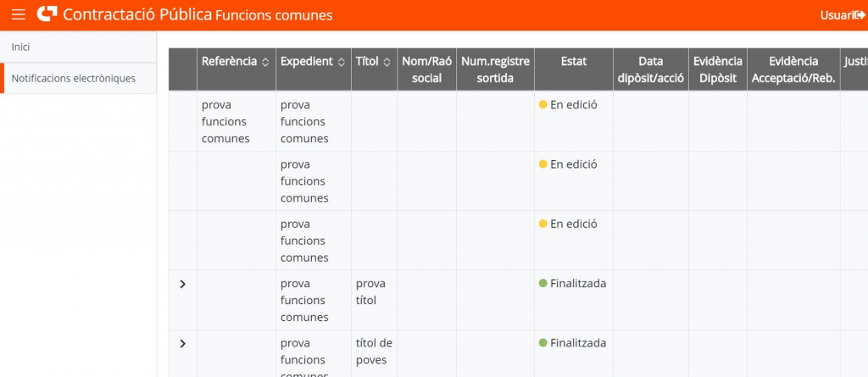Sort by Títol column arrows
Image resolution: width=868 pixels, height=377 pixels.
tap(386, 62)
